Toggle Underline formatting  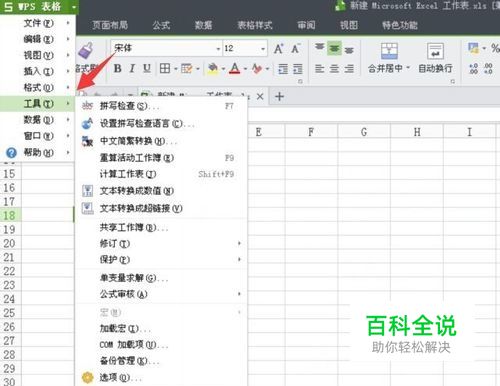coord(147,69)
